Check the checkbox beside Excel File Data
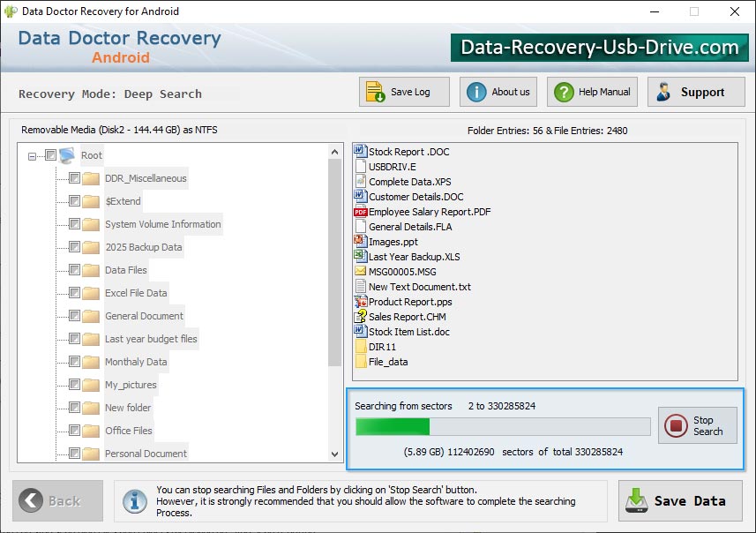Screen dimensions: 756x533 coord(76,293)
